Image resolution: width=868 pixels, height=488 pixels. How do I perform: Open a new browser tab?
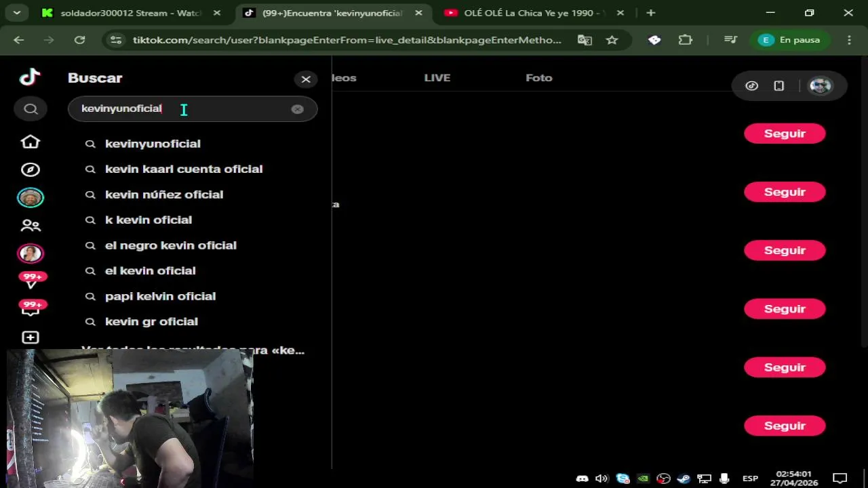[651, 13]
